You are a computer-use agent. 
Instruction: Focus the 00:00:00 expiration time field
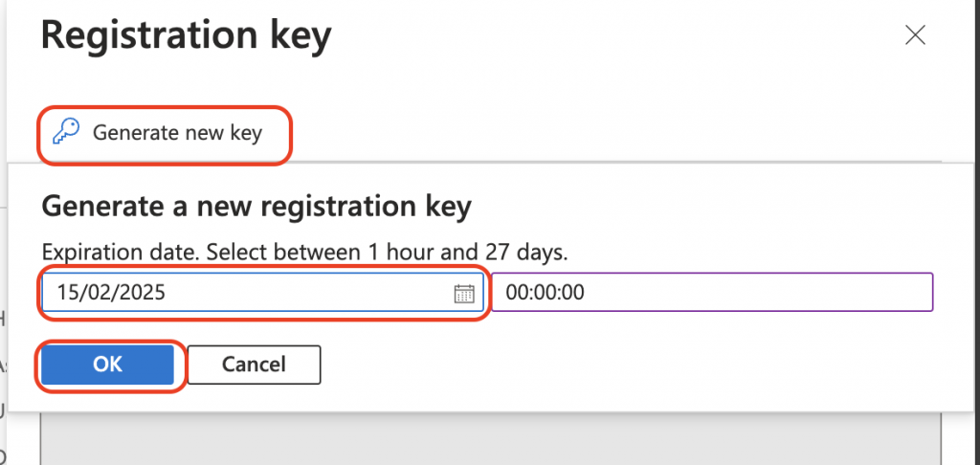pyautogui.click(x=712, y=292)
